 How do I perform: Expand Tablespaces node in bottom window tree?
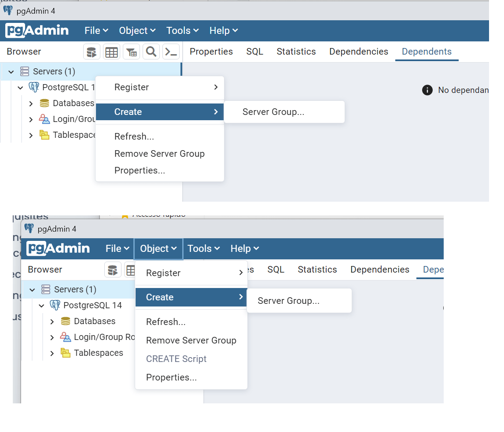(52, 354)
